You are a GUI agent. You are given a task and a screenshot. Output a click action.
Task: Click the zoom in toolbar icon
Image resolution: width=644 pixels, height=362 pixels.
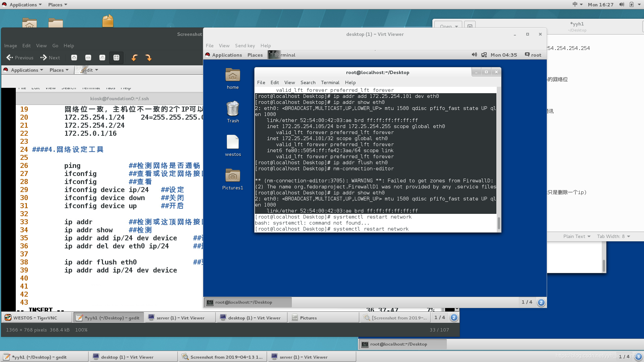pos(74,58)
